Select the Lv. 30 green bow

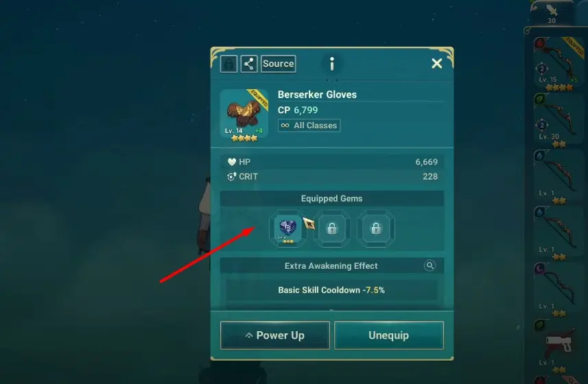557,120
